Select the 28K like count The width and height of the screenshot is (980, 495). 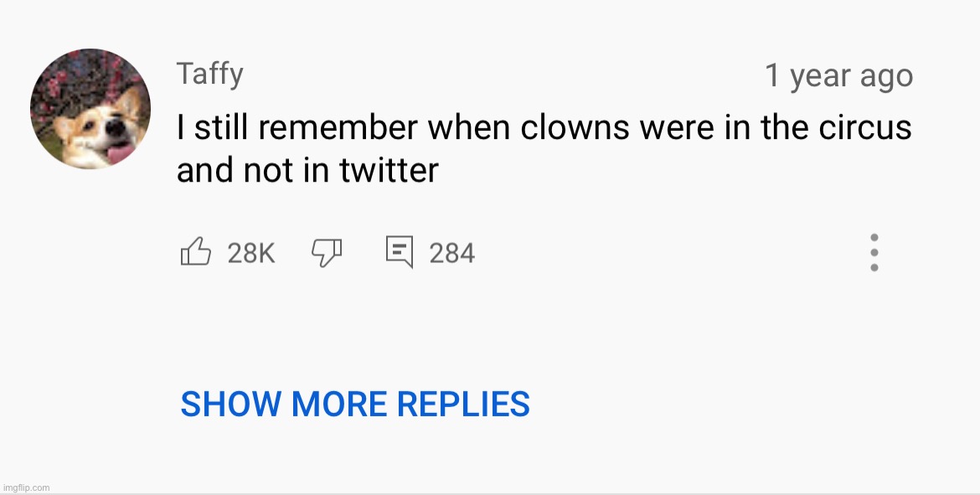[251, 253]
